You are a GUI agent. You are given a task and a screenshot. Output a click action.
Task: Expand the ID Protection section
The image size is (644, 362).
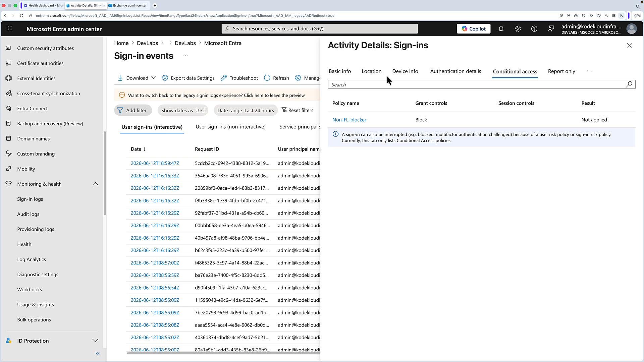click(95, 341)
